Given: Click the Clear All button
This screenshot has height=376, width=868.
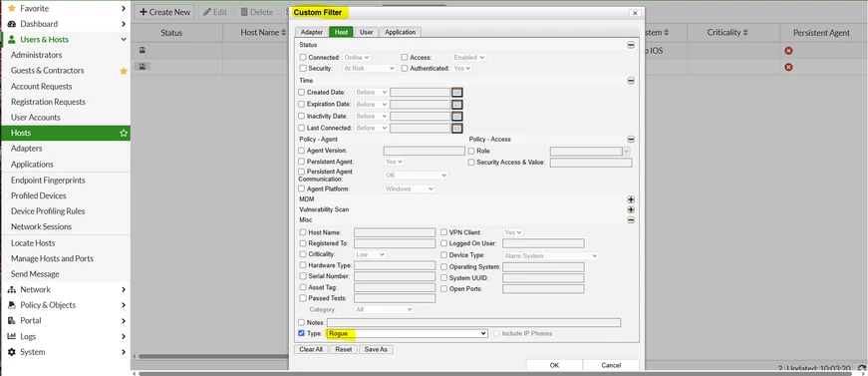Looking at the screenshot, I should click(x=311, y=349).
